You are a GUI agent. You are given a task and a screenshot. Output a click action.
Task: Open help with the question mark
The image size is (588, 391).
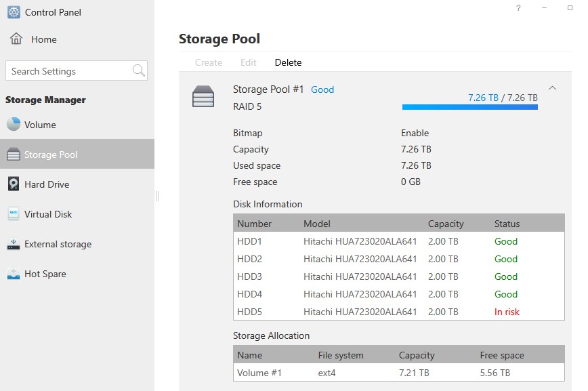click(x=518, y=8)
